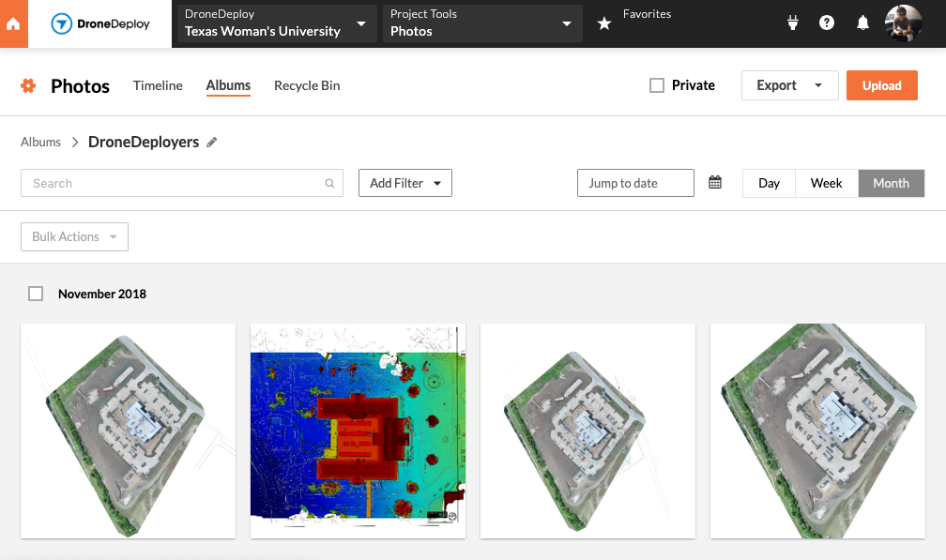Go back to Albums breadcrumb link
The width and height of the screenshot is (946, 560).
pyautogui.click(x=40, y=143)
